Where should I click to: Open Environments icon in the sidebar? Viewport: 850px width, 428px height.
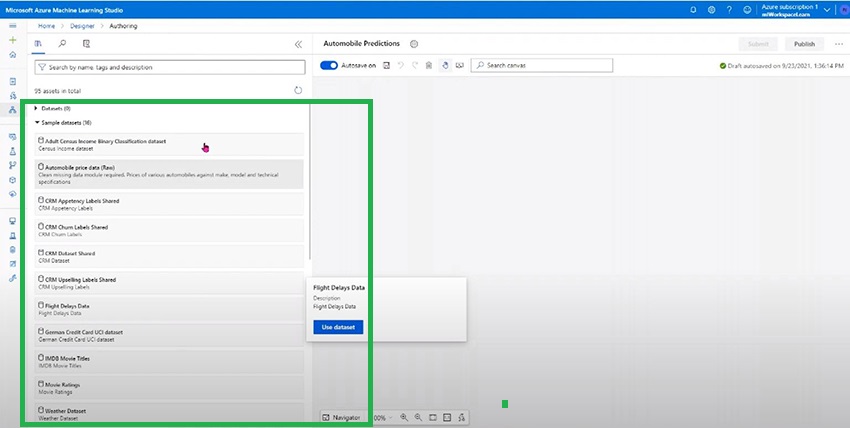(x=12, y=236)
